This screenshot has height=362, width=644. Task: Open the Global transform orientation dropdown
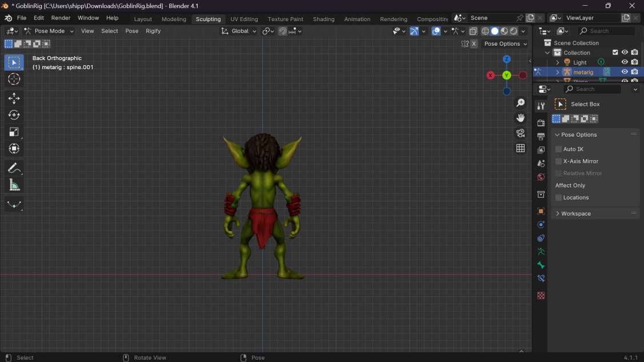[239, 31]
